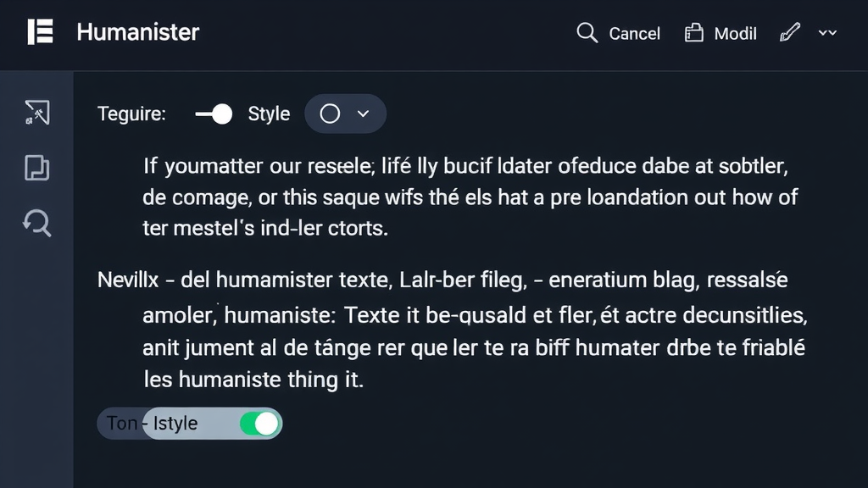Screen dimensions: 868x488
Task: Click the history icon in left sidebar
Action: [x=37, y=223]
